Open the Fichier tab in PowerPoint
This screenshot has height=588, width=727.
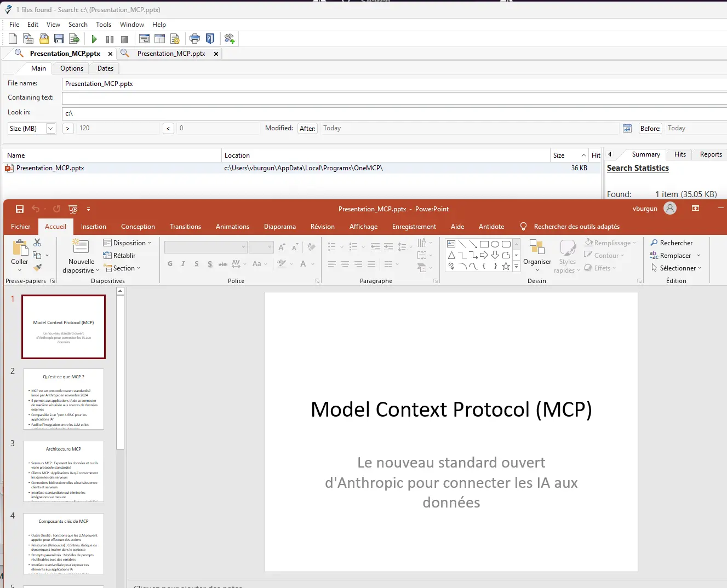pos(21,227)
